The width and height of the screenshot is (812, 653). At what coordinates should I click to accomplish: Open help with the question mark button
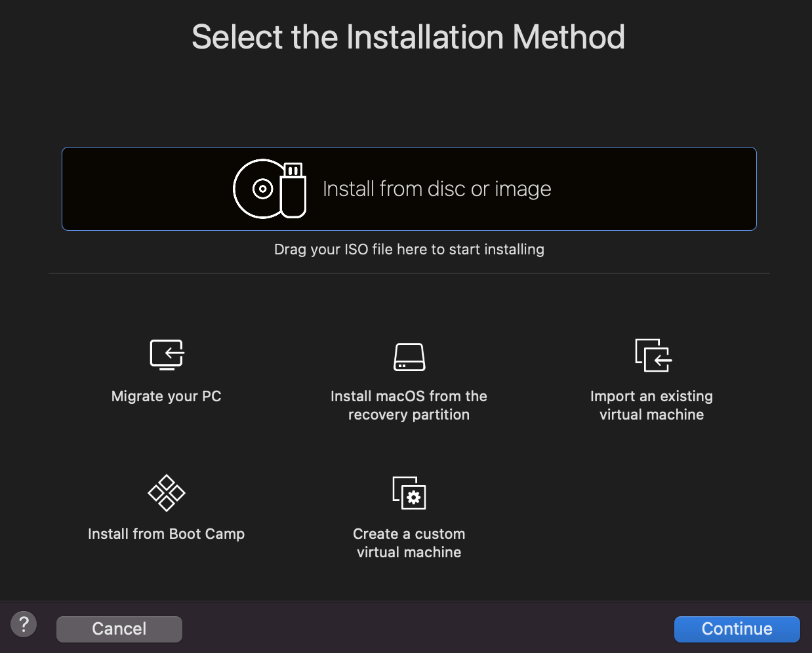coord(24,624)
